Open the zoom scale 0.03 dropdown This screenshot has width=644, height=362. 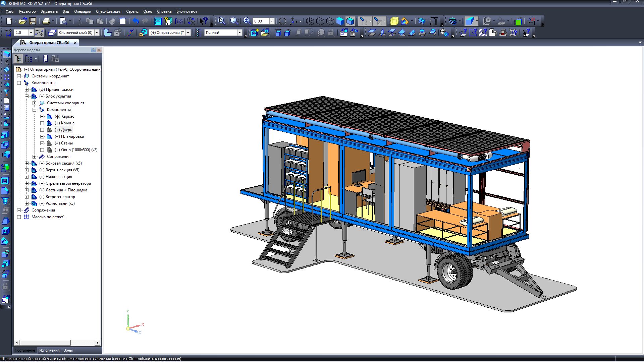(x=272, y=21)
